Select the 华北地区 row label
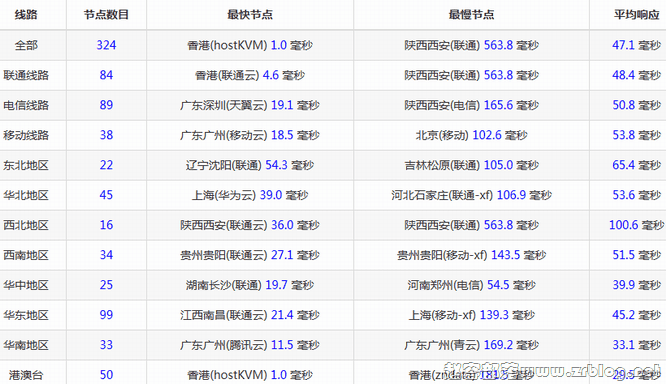Image resolution: width=666 pixels, height=384 pixels. (x=26, y=195)
